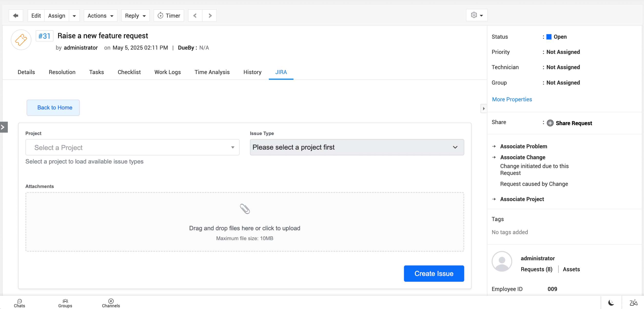
Task: Go to next request arrow
Action: pyautogui.click(x=209, y=16)
